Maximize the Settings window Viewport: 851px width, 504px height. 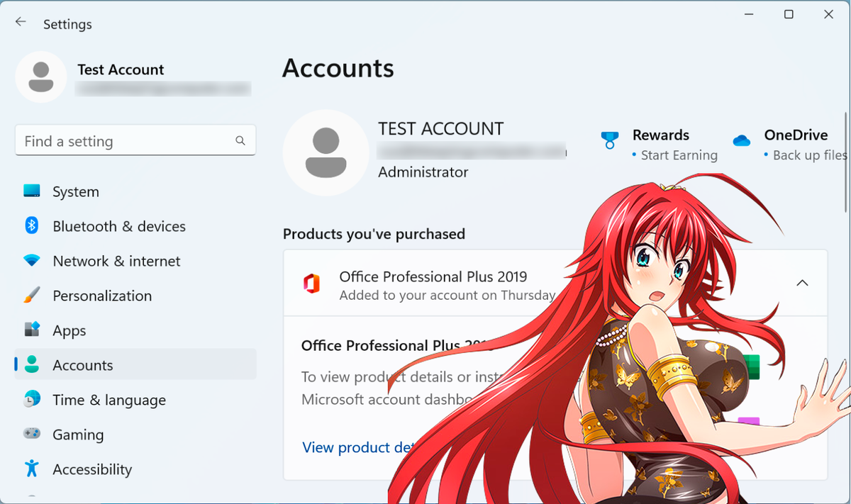point(789,14)
